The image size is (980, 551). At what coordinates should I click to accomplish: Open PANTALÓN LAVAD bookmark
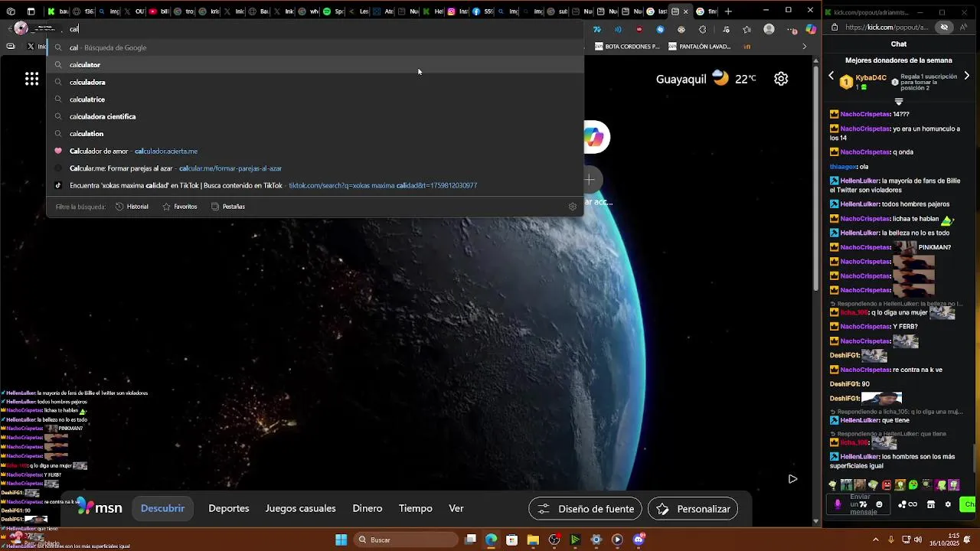point(699,47)
